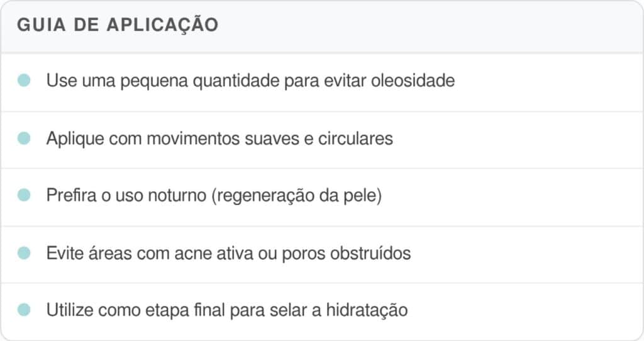644x341 pixels.
Task: Click the bullet dot next to "Utilize como etapa final"
Action: click(x=24, y=310)
